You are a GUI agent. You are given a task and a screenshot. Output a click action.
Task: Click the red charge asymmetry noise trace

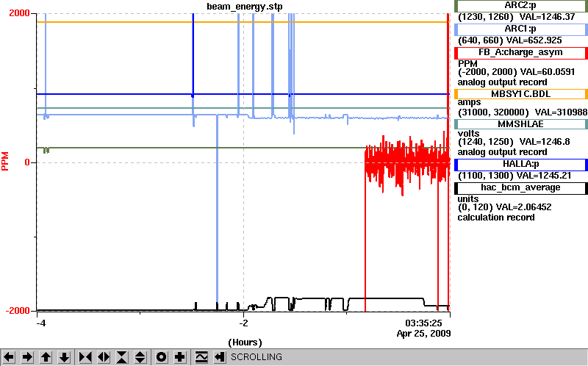coord(407,163)
